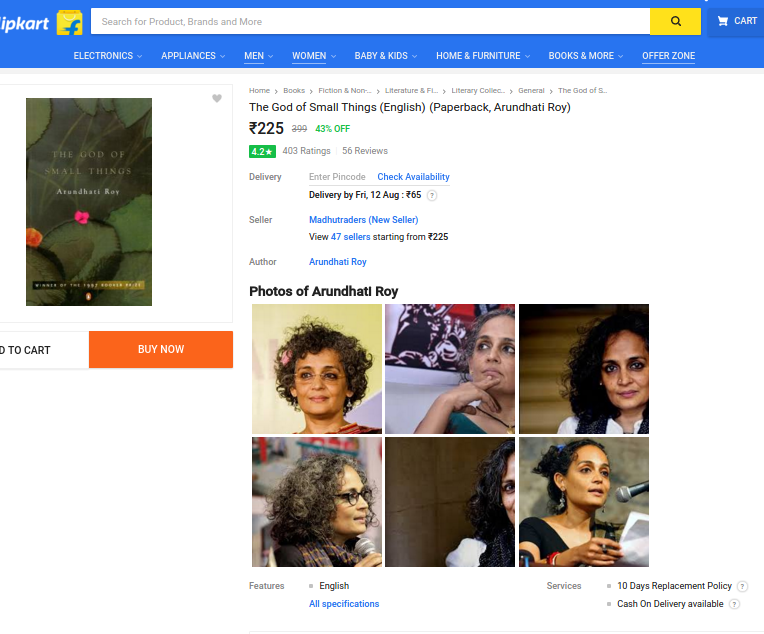Open the shopping cart
The height and width of the screenshot is (634, 764).
[736, 21]
